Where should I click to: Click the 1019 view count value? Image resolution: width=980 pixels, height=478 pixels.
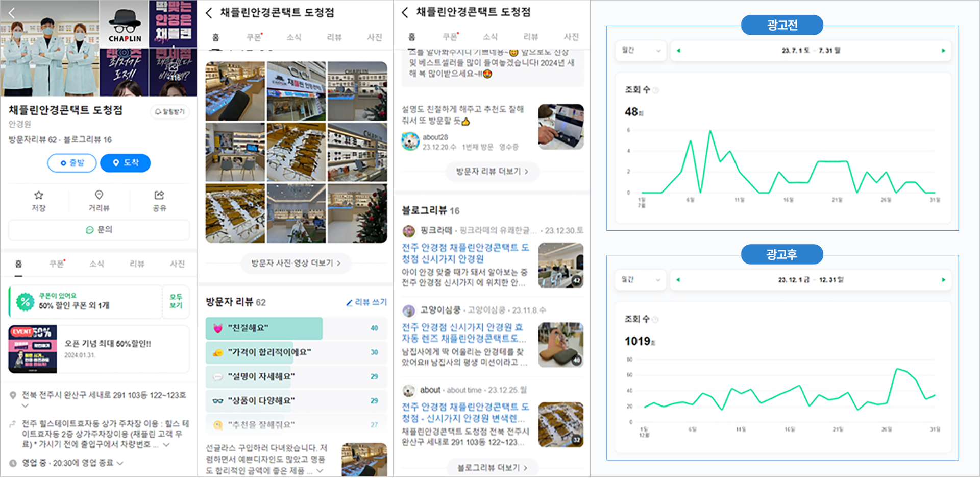click(640, 341)
